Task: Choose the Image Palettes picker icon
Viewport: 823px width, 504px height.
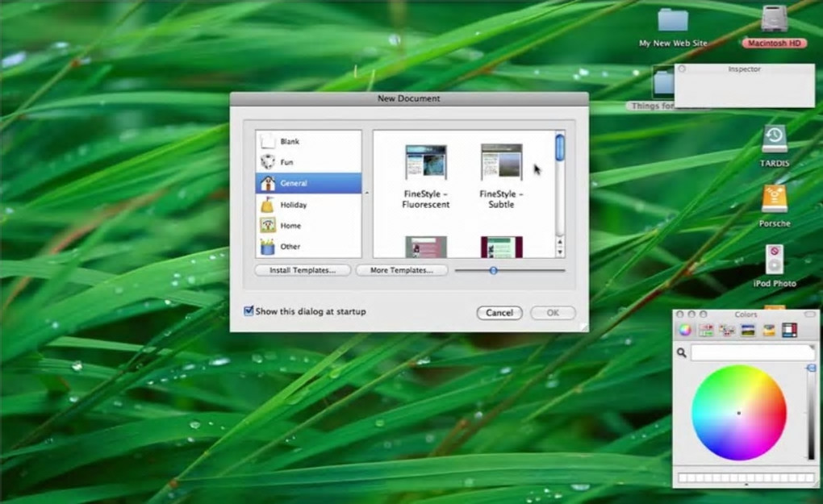Action: pos(748,330)
